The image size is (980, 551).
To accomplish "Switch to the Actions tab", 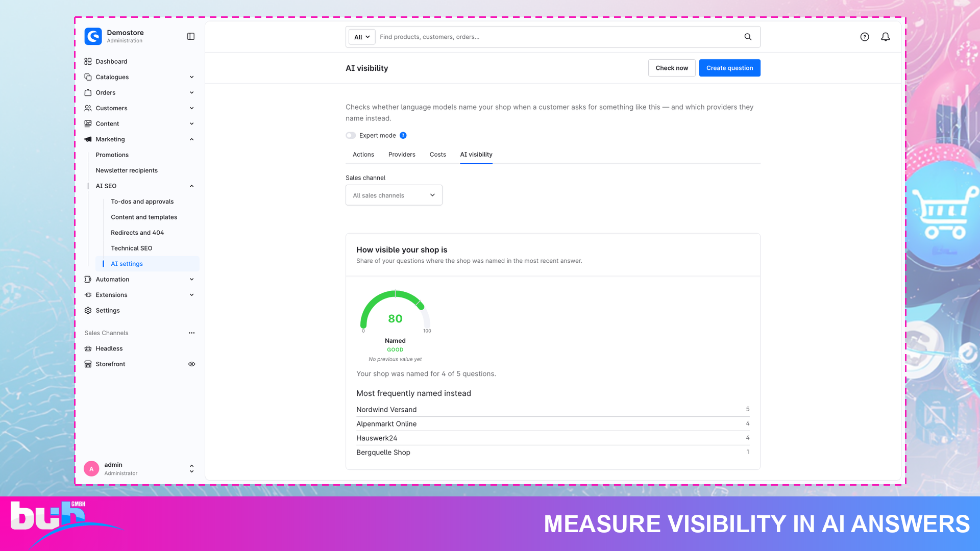I will pyautogui.click(x=363, y=155).
